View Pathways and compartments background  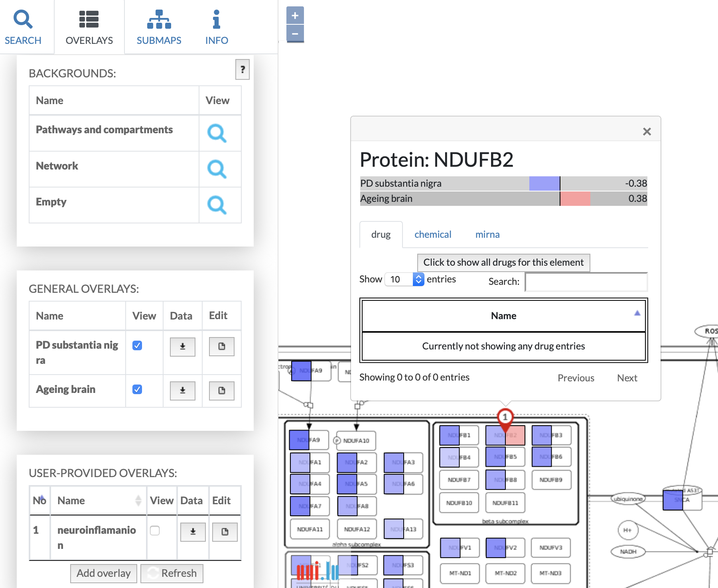(217, 133)
